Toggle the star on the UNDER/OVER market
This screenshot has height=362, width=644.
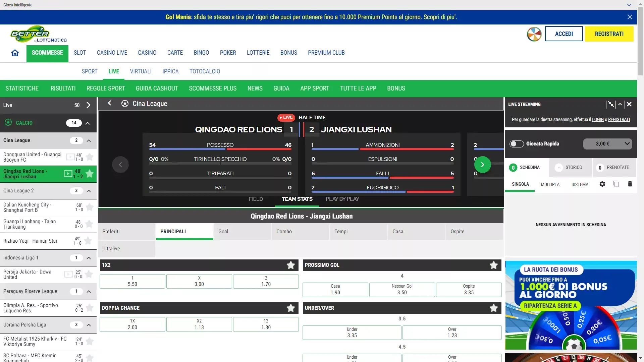493,308
